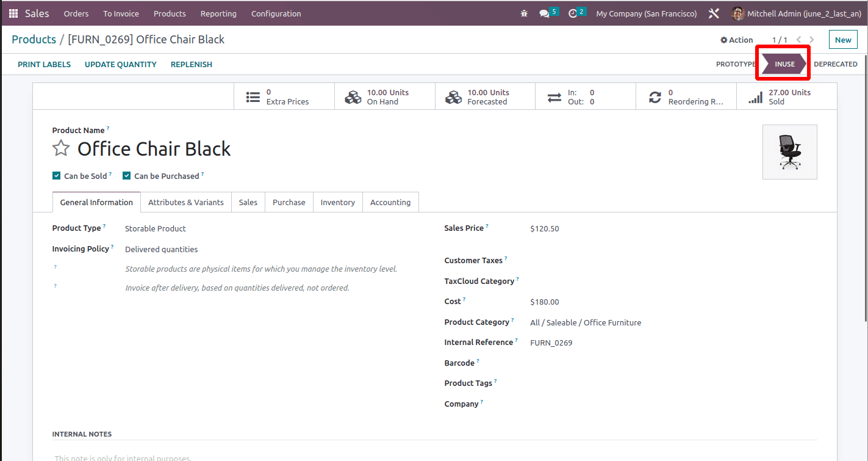Viewport: 868px width, 461px height.
Task: Open the Reordering Rules refresh icon
Action: [655, 96]
